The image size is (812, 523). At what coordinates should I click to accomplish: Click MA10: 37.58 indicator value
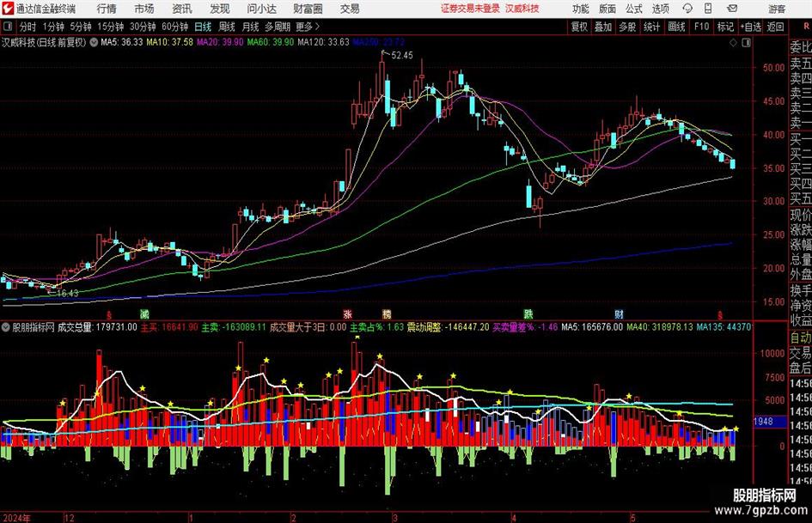(170, 42)
